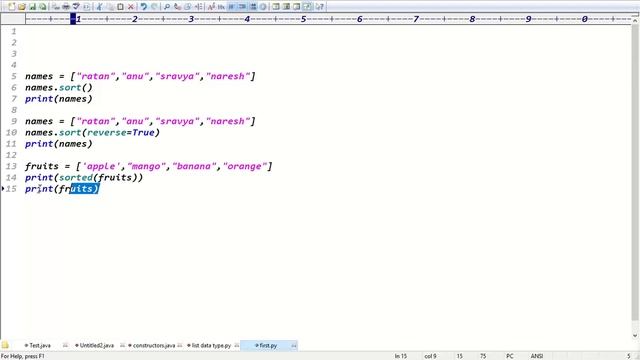640x360 pixels.
Task: Click the folder icon beside document tabs
Action: [5, 345]
